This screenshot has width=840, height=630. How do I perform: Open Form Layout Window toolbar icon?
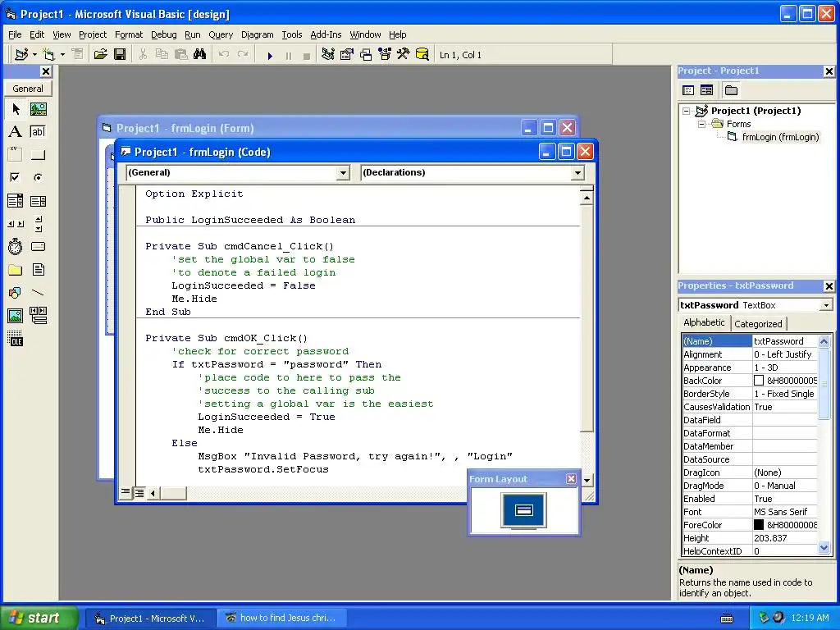pyautogui.click(x=366, y=54)
